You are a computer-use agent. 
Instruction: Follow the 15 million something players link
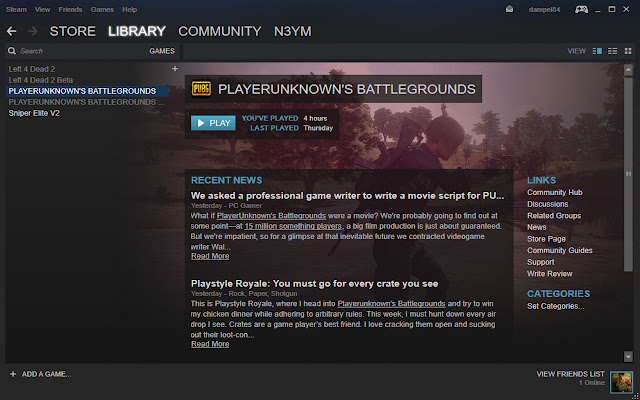293,226
